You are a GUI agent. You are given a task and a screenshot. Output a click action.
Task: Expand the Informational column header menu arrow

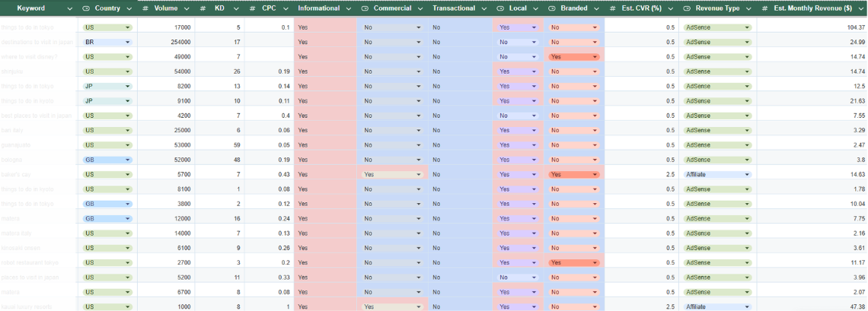[x=348, y=8]
